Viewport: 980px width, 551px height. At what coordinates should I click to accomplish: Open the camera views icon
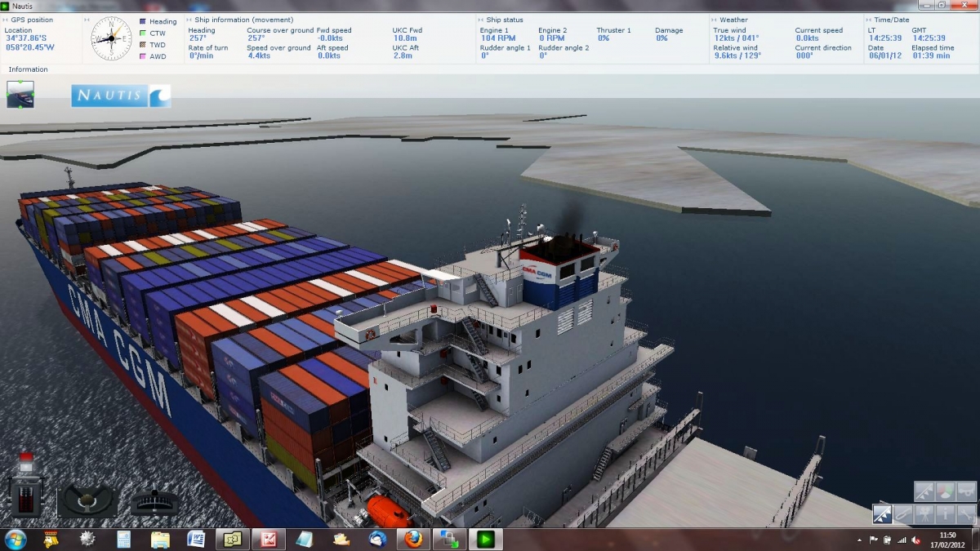(924, 513)
